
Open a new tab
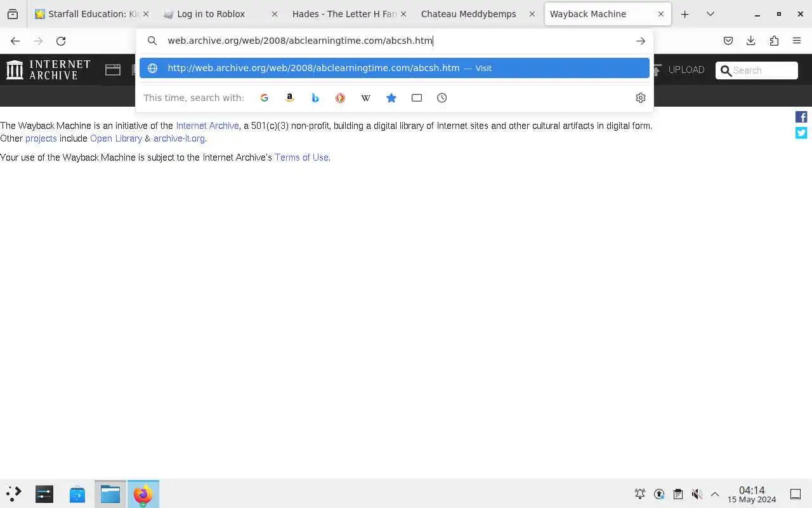tap(684, 14)
